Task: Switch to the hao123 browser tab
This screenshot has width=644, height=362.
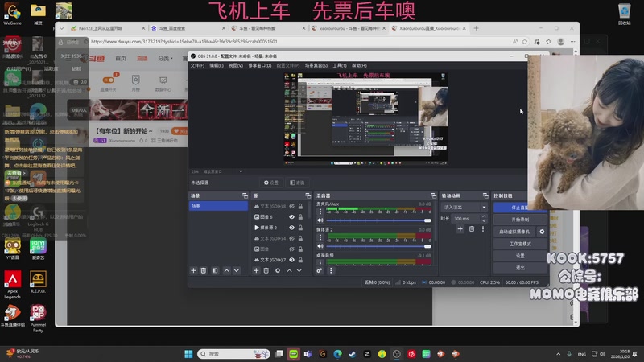Action: 108,28
